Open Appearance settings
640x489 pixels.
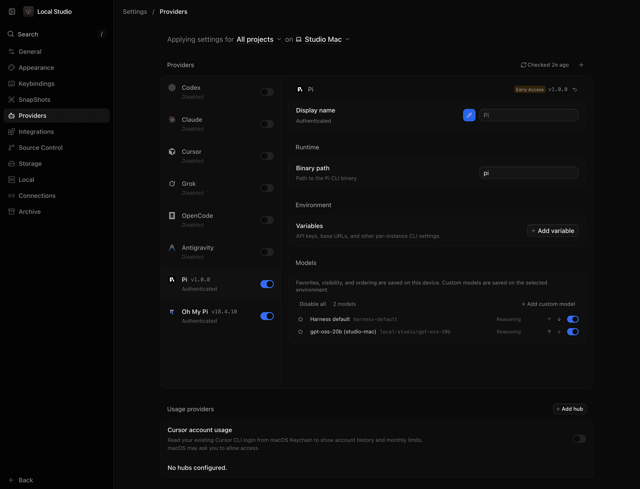tap(56, 68)
